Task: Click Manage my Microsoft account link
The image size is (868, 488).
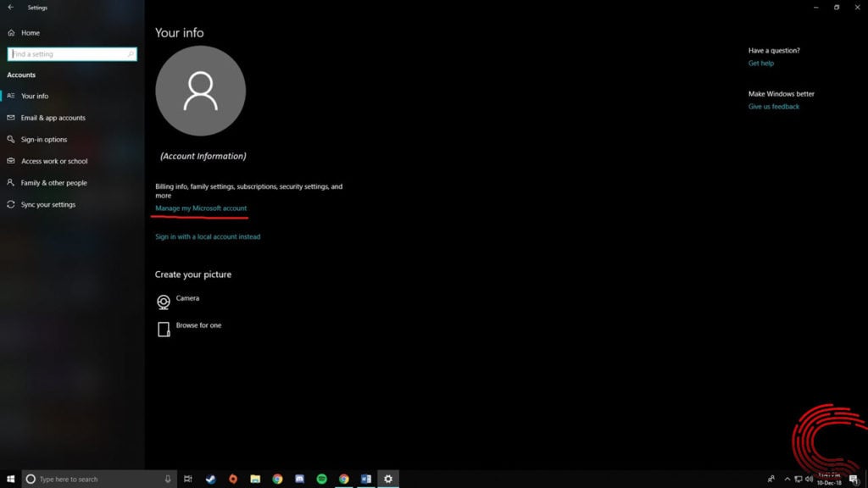Action: 200,208
